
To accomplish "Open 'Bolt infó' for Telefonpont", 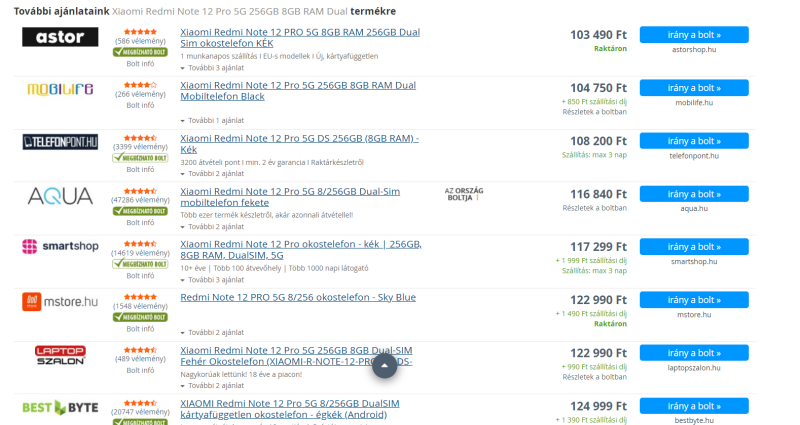I will (140, 169).
